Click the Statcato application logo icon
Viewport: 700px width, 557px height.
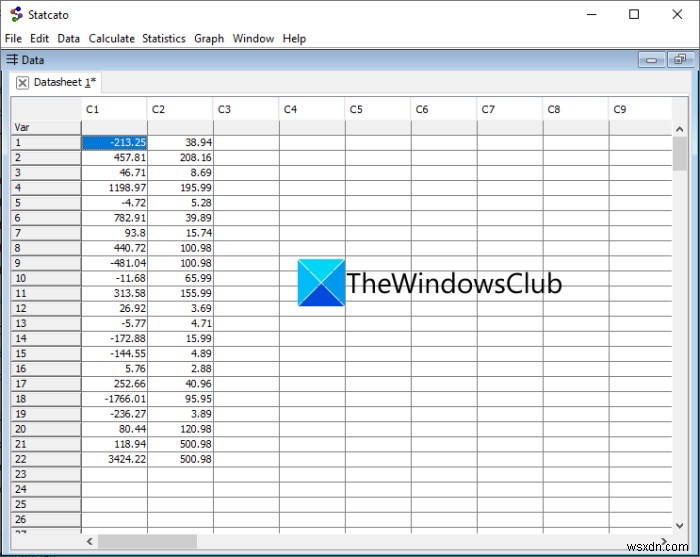pyautogui.click(x=17, y=14)
